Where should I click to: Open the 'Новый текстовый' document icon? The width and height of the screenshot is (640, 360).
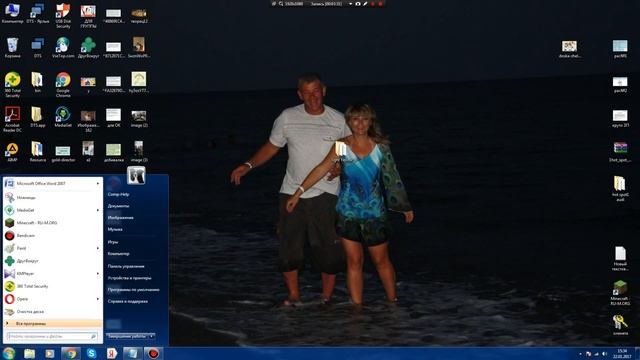620,258
